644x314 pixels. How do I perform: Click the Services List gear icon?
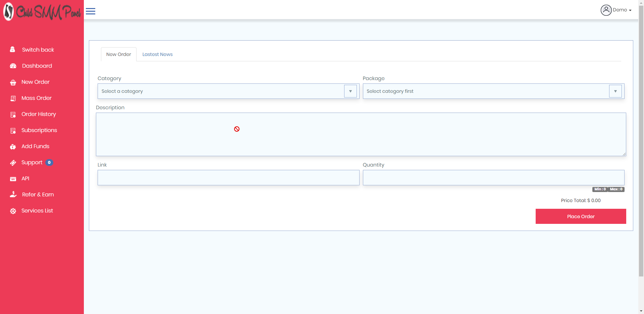pos(13,211)
